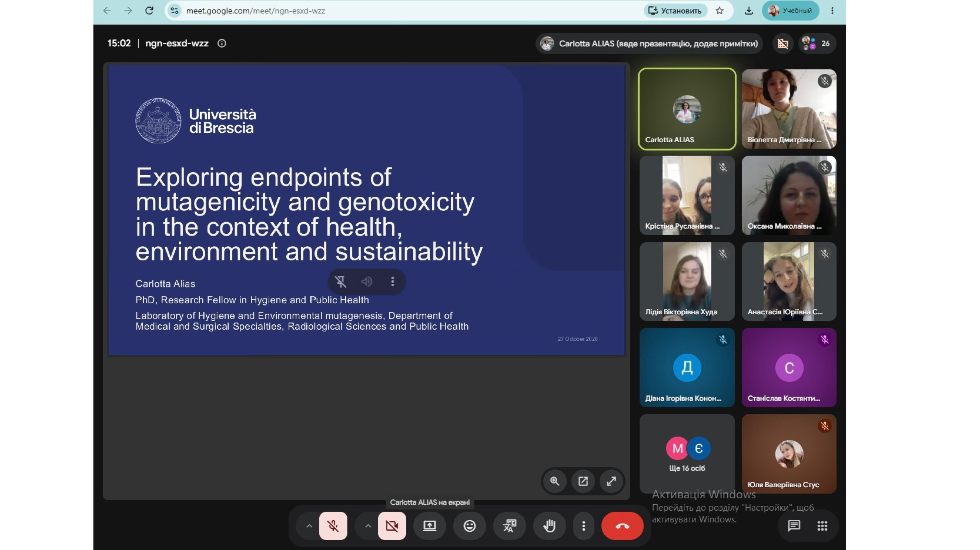Open the chat panel icon
Screen dimensions: 980x550
pos(794,526)
